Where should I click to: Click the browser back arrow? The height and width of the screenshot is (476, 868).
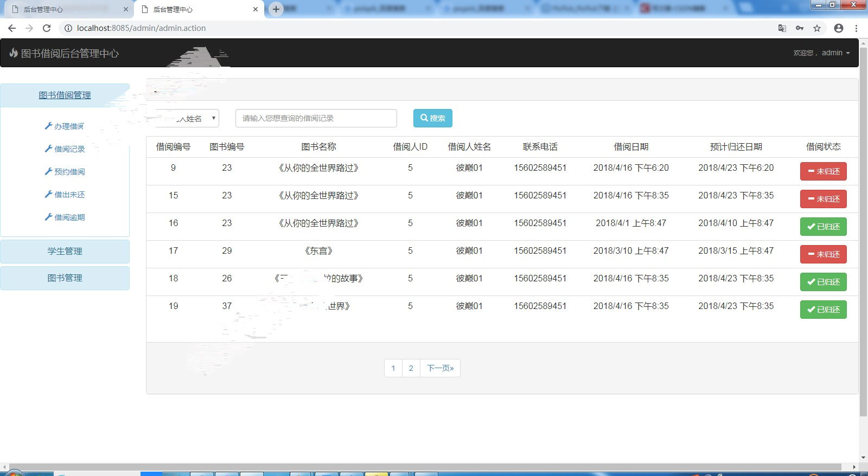pyautogui.click(x=12, y=28)
